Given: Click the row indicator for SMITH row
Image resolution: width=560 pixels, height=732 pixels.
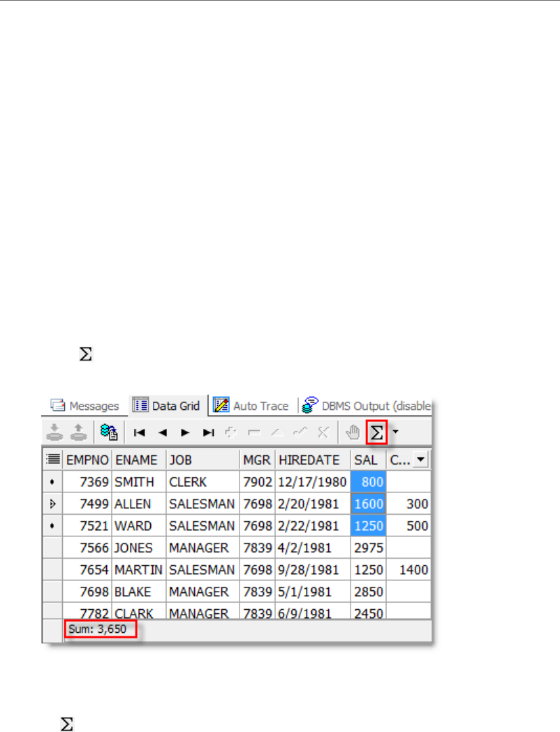Looking at the screenshot, I should (x=53, y=482).
